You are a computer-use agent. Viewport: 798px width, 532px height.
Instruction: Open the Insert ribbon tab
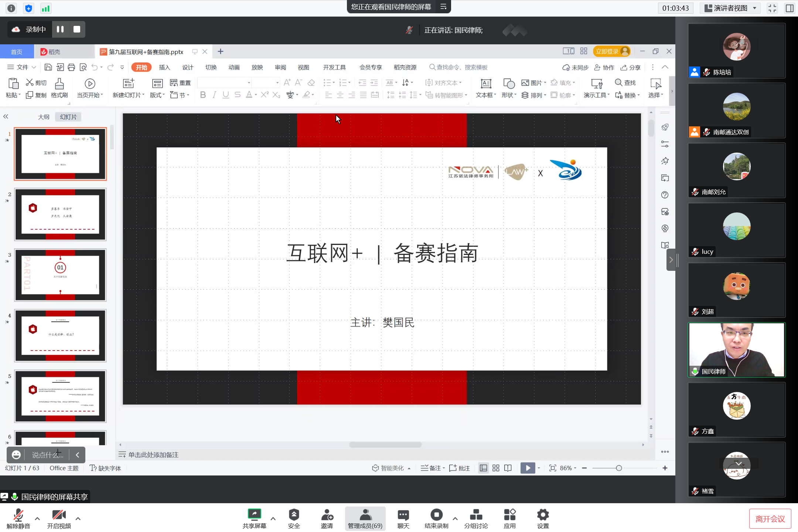(164, 67)
